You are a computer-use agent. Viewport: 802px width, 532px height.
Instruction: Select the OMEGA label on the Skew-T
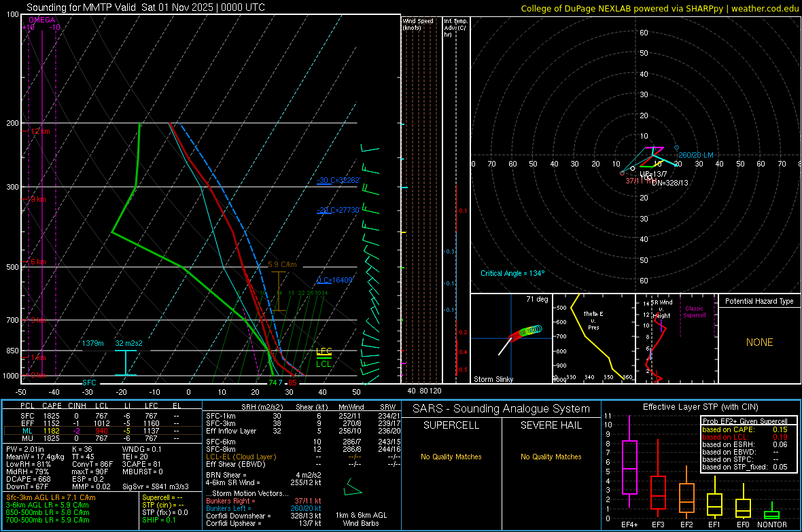(x=42, y=20)
